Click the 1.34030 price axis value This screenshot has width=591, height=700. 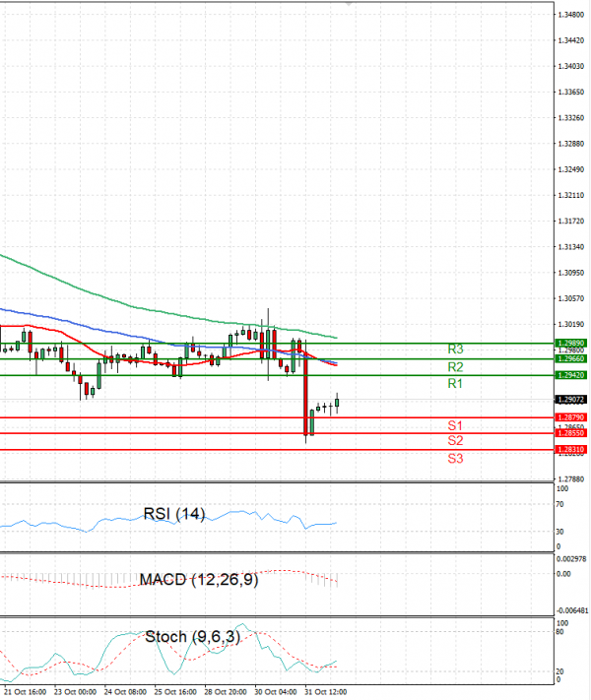point(571,66)
